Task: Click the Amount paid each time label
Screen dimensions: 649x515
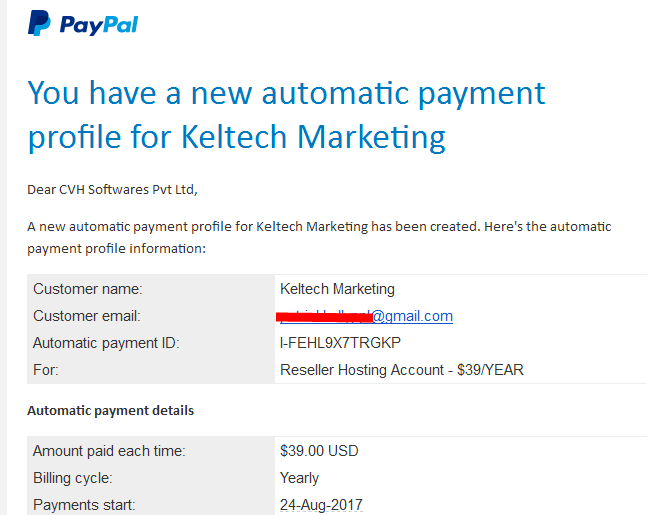Action: coord(109,451)
